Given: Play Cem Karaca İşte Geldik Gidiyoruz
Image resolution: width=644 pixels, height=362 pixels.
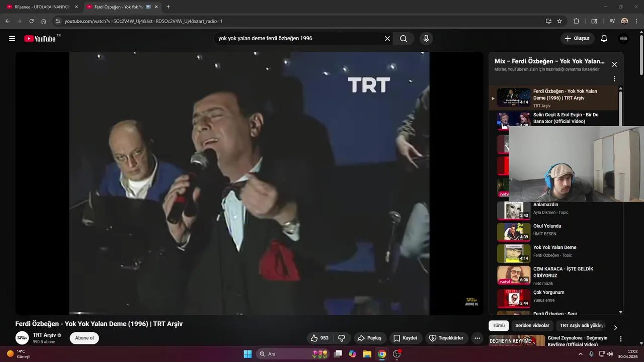Looking at the screenshot, I should tap(553, 275).
